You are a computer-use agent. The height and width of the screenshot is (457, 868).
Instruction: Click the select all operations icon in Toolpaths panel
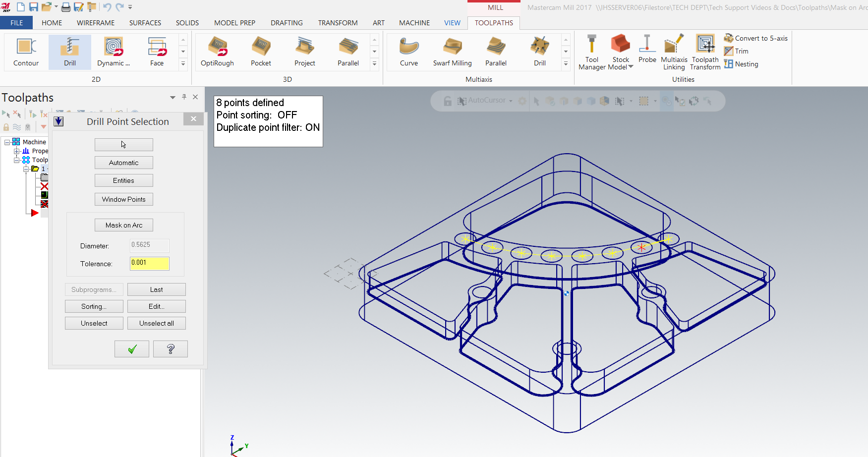pos(6,114)
